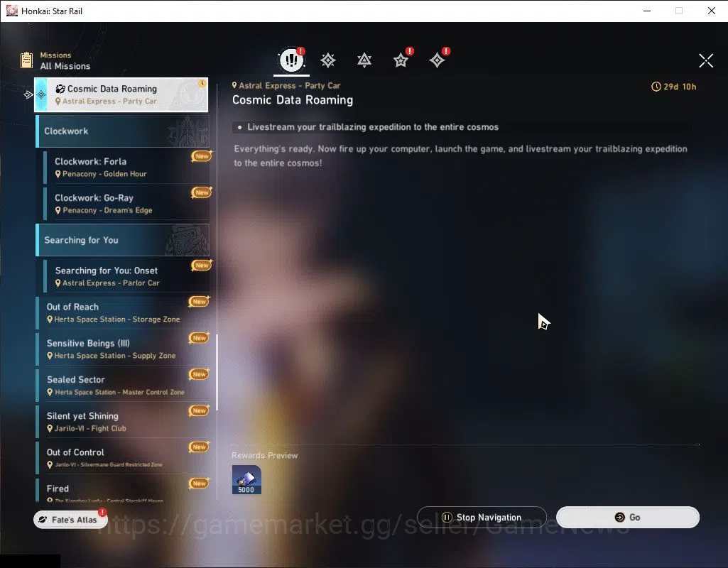Click the mission list scrollbar
Viewport: 728px width, 568px height.
[x=217, y=372]
